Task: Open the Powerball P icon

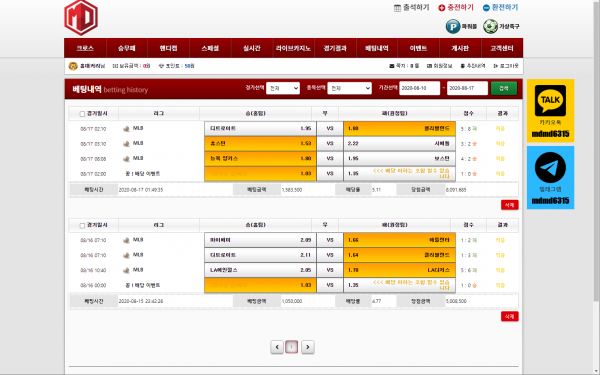Action: point(453,26)
